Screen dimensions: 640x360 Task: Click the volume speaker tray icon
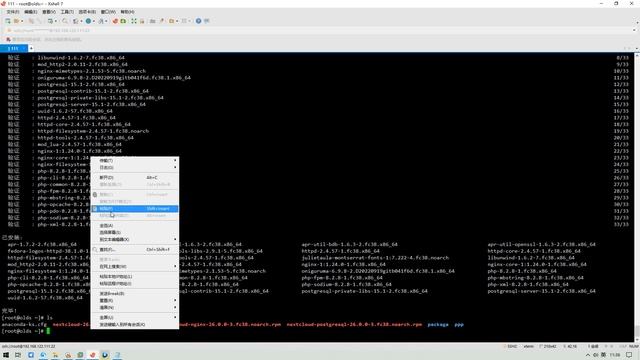(596, 355)
